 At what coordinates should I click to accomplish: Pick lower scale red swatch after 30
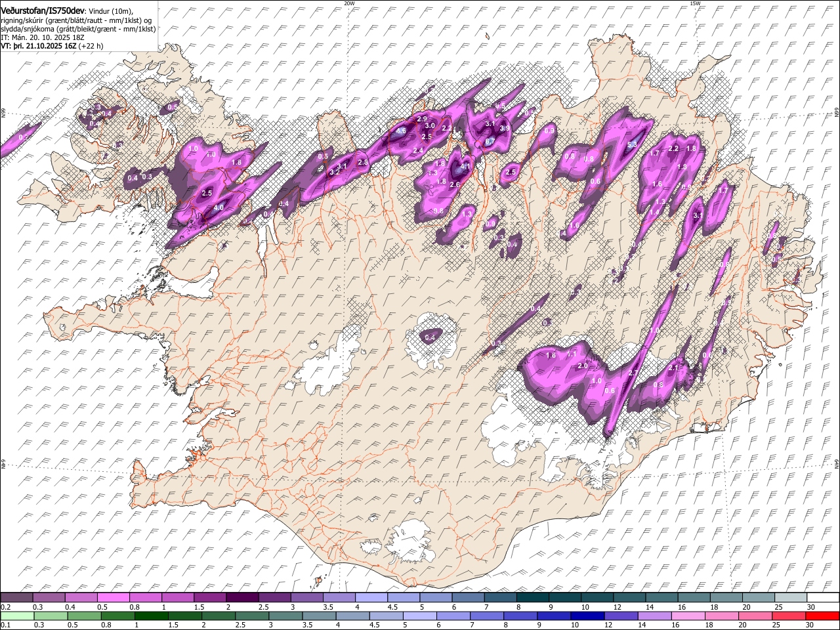(823, 616)
